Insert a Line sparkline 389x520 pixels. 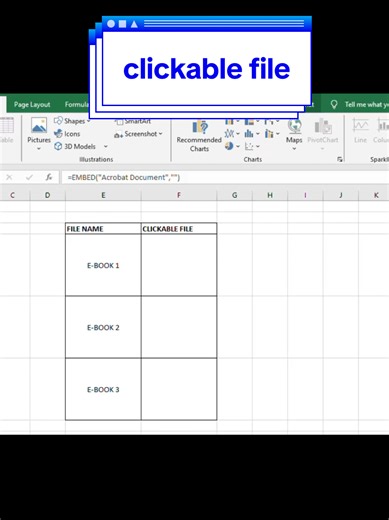click(x=360, y=131)
